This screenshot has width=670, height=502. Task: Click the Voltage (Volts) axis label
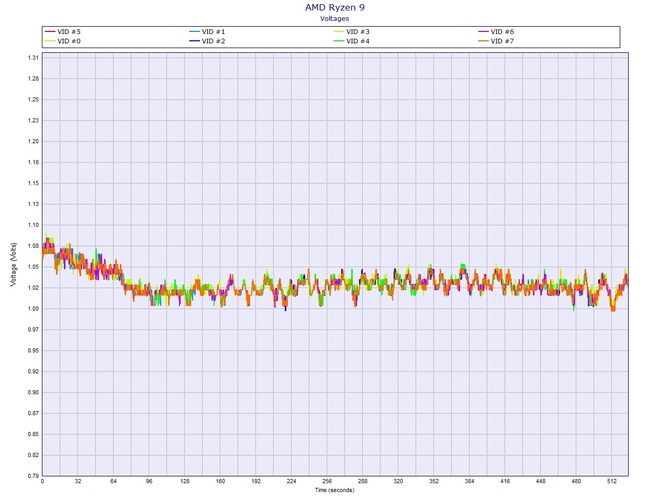14,264
